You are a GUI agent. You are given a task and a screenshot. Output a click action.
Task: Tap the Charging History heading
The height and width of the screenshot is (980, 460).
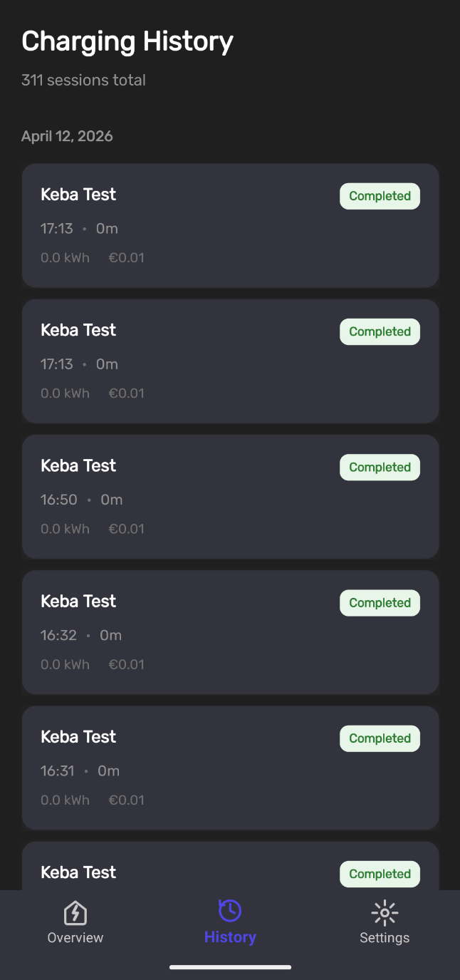tap(127, 42)
